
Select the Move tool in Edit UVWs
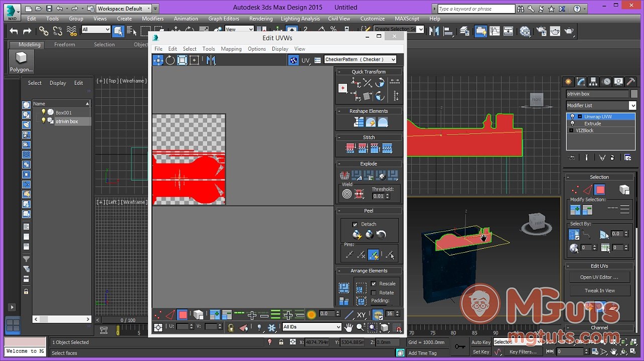158,60
